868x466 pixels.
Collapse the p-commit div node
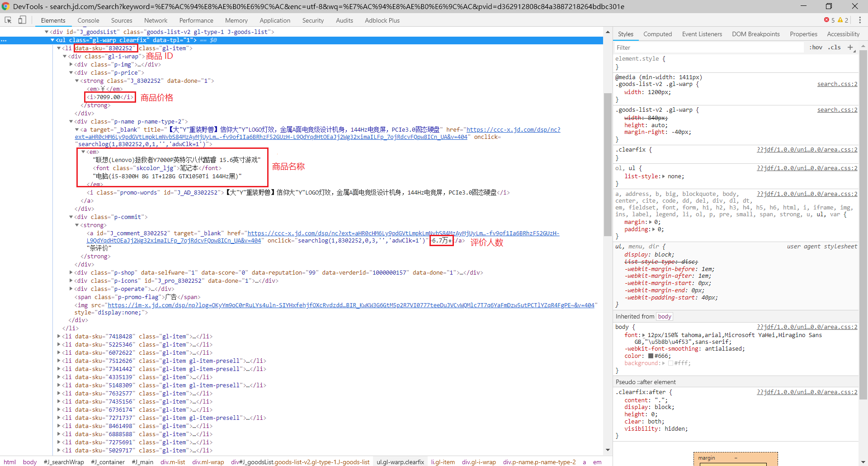click(x=71, y=217)
